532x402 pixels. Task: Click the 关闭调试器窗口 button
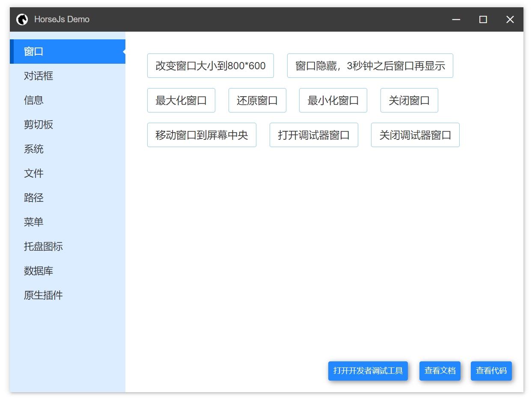click(x=415, y=135)
